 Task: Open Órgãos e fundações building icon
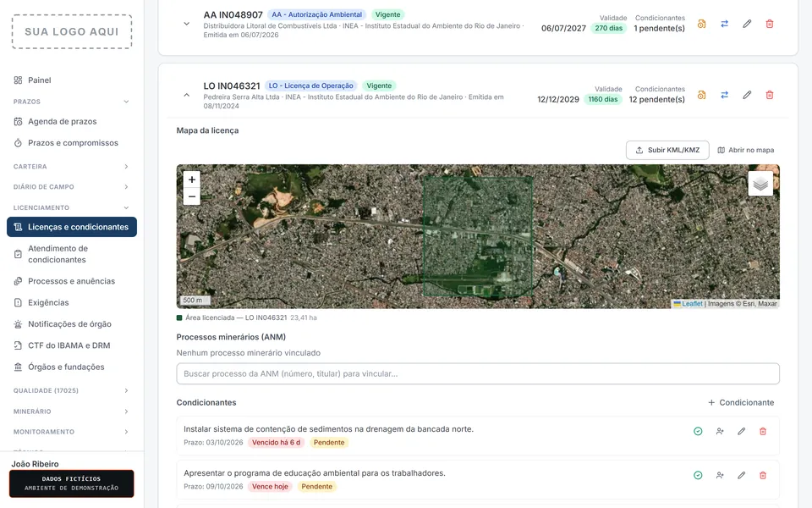pos(18,367)
